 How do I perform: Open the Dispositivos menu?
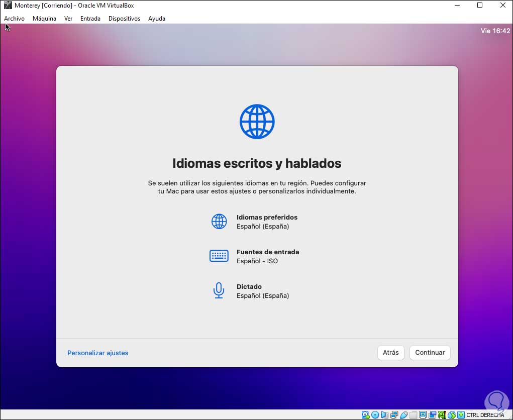pos(124,19)
